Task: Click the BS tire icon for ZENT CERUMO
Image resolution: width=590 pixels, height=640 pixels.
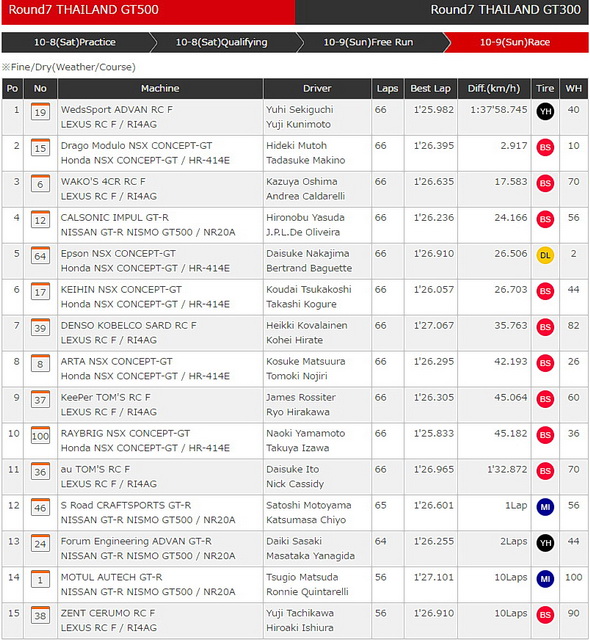Action: [545, 615]
